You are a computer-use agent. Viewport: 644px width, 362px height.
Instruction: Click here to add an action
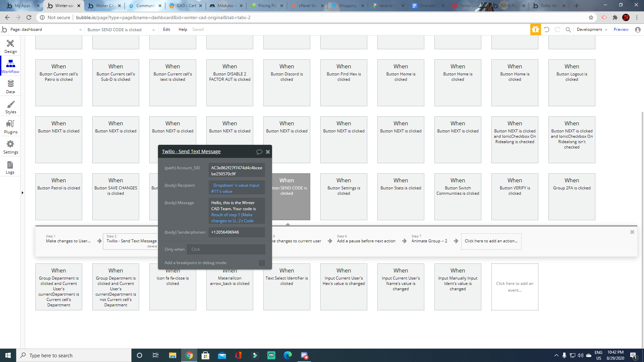coord(491,241)
